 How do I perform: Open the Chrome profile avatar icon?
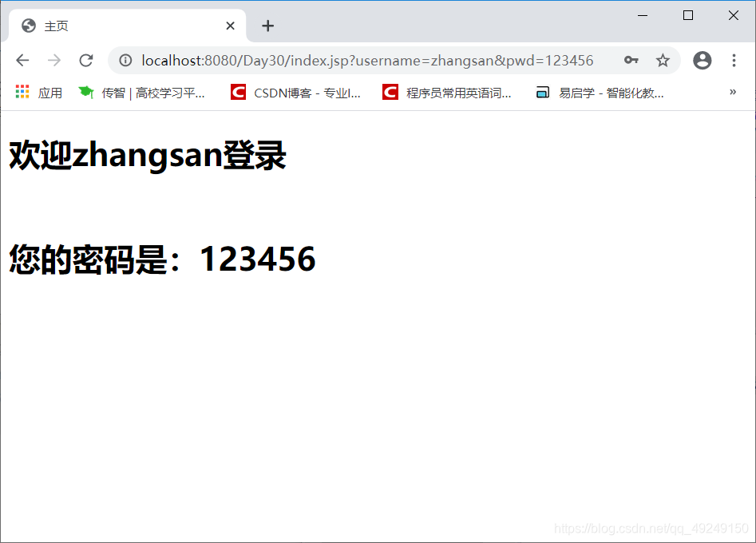coord(702,60)
